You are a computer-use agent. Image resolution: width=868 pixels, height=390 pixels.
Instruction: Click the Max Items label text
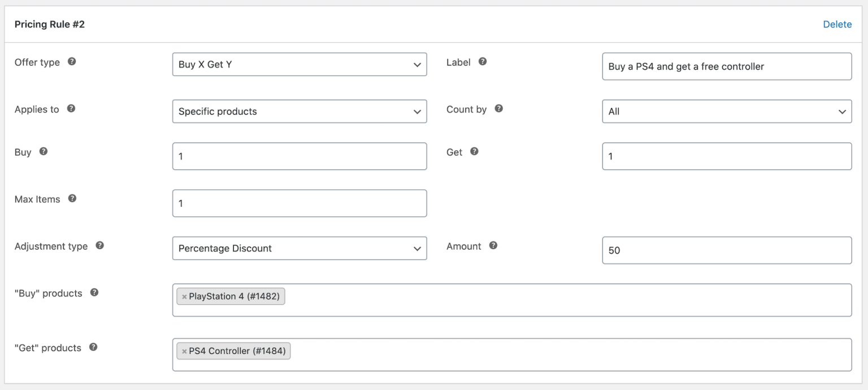point(37,199)
